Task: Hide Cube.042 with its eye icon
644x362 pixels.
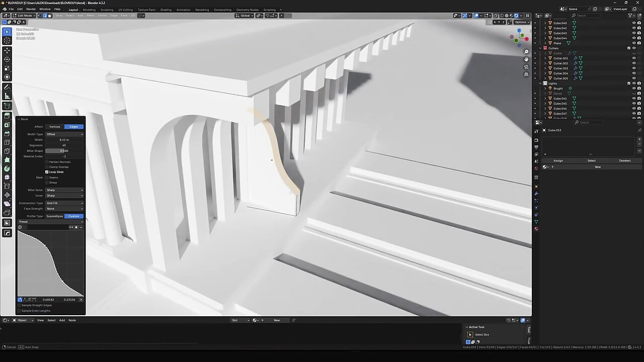Action: tap(634, 28)
